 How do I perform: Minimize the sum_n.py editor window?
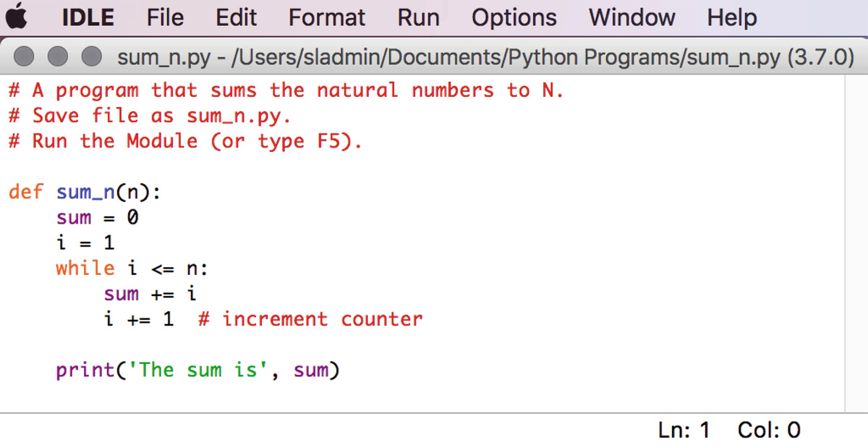pos(57,56)
